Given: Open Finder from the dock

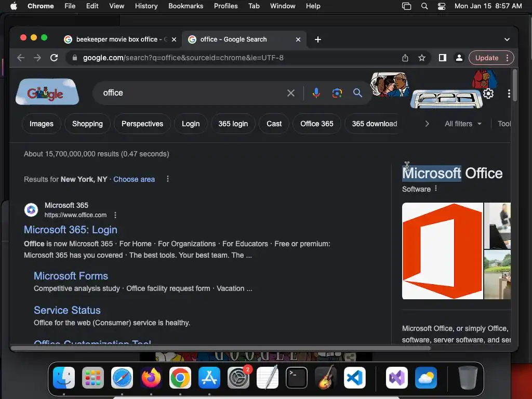Looking at the screenshot, I should click(64, 378).
